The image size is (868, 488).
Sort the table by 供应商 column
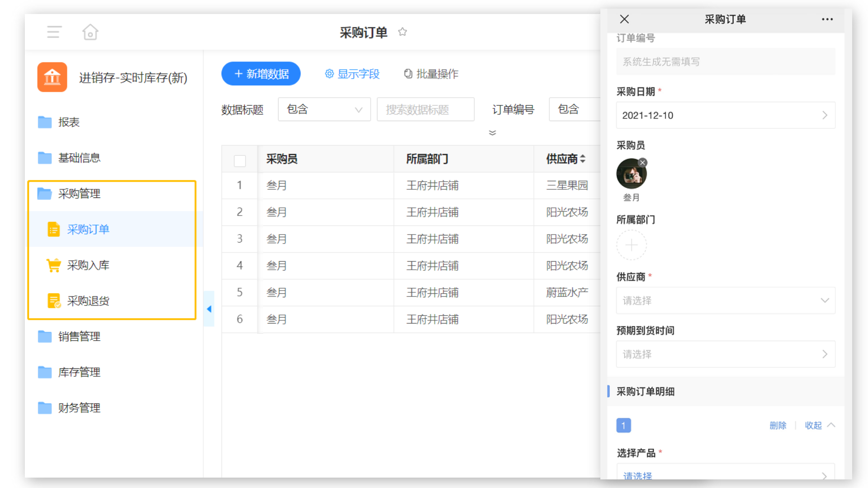tap(582, 159)
